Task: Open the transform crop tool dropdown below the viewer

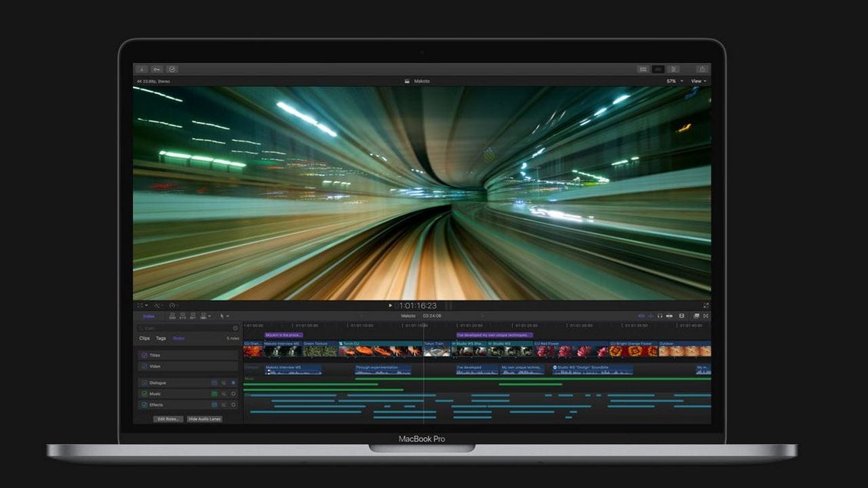Action: pyautogui.click(x=142, y=306)
